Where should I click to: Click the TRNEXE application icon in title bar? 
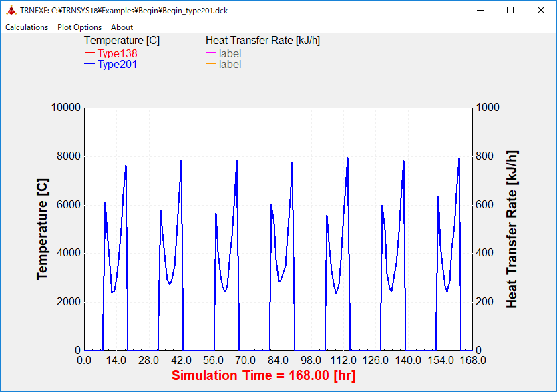[10, 11]
